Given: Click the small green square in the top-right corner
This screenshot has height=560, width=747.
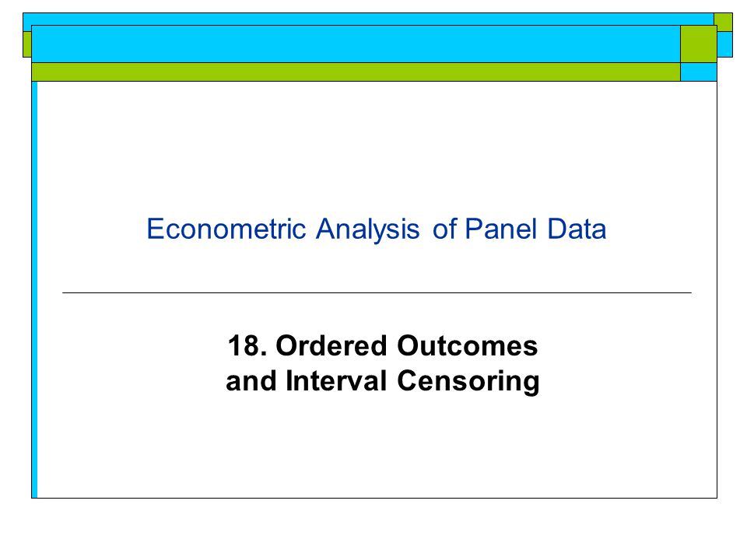Looking at the screenshot, I should 723,22.
